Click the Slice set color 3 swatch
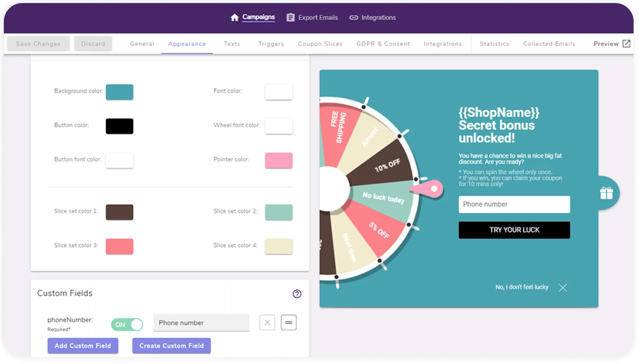Image resolution: width=639 pixels, height=364 pixels. [119, 246]
